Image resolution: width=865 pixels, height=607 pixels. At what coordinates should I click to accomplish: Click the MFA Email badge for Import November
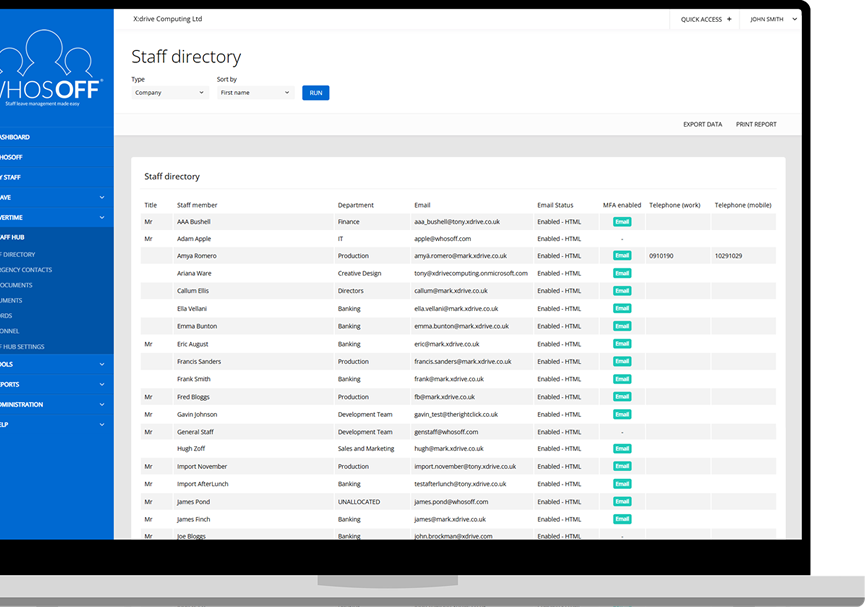click(x=622, y=466)
